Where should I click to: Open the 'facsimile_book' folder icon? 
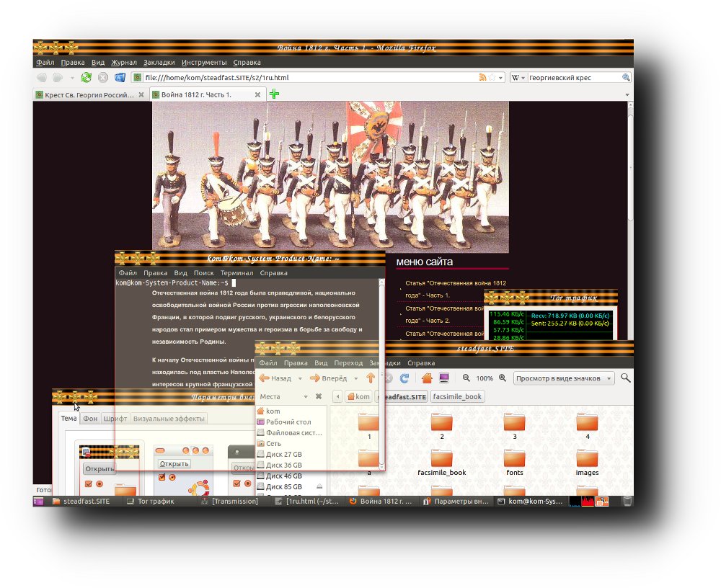pos(442,458)
